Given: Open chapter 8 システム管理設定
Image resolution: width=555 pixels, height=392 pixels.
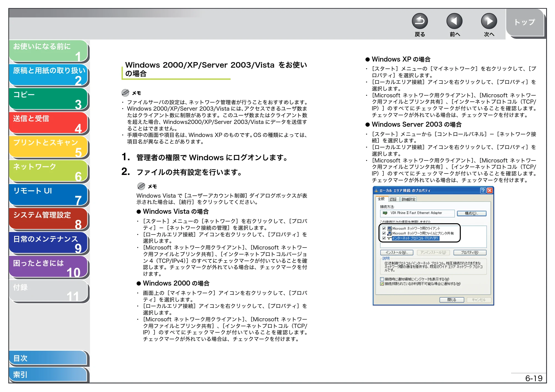Looking at the screenshot, I should 49,219.
